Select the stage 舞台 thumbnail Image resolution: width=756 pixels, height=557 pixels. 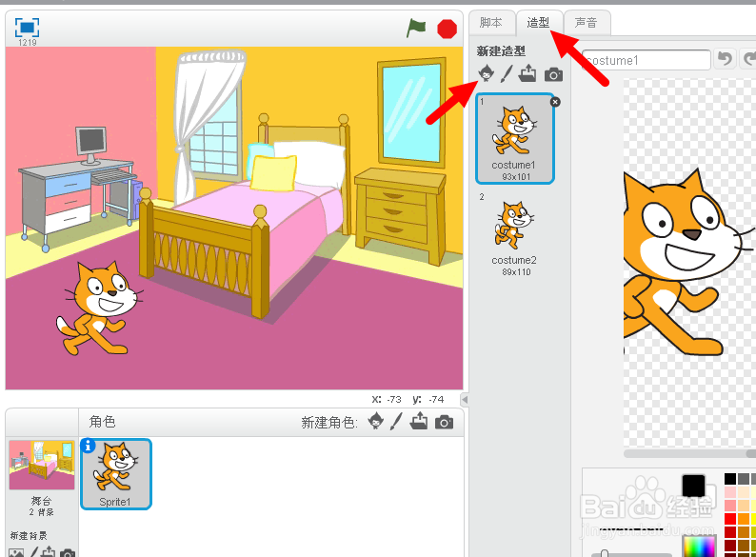pyautogui.click(x=42, y=465)
